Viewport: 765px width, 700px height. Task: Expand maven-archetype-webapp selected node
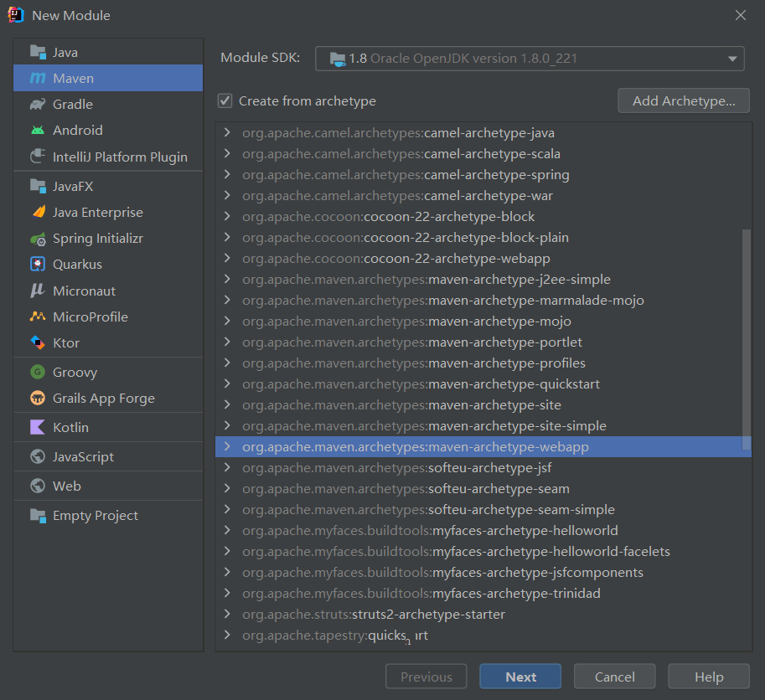pyautogui.click(x=227, y=446)
